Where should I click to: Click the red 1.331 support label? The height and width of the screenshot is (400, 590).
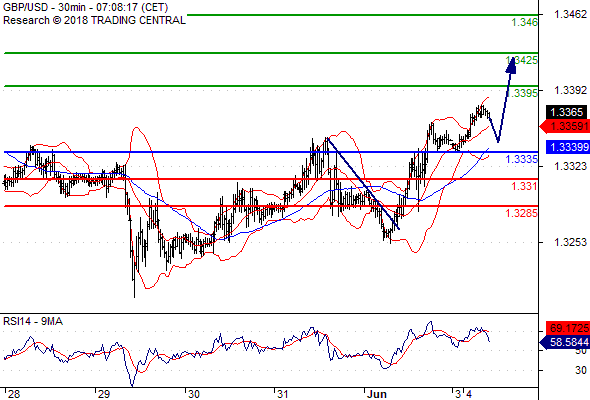pos(524,186)
